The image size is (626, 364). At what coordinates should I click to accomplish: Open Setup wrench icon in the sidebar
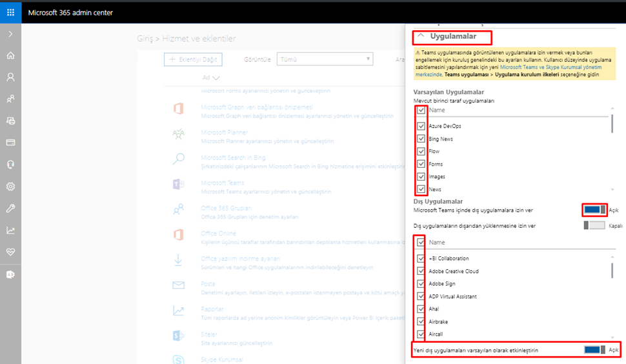coord(11,208)
